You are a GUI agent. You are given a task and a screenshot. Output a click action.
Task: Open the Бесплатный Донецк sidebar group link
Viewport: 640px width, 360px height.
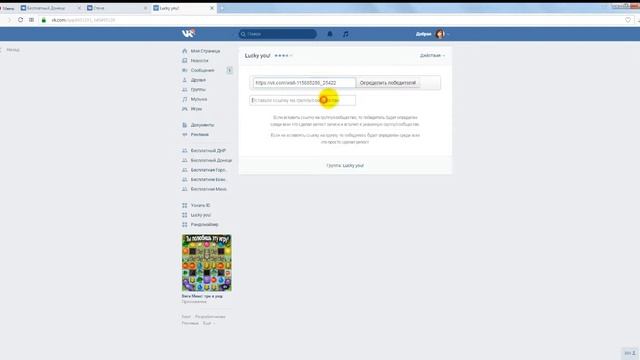coord(211,160)
